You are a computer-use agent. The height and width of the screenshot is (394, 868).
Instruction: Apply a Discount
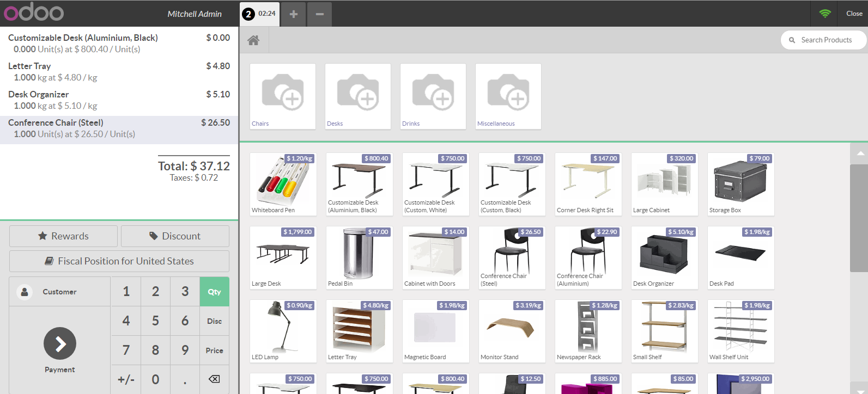click(175, 236)
